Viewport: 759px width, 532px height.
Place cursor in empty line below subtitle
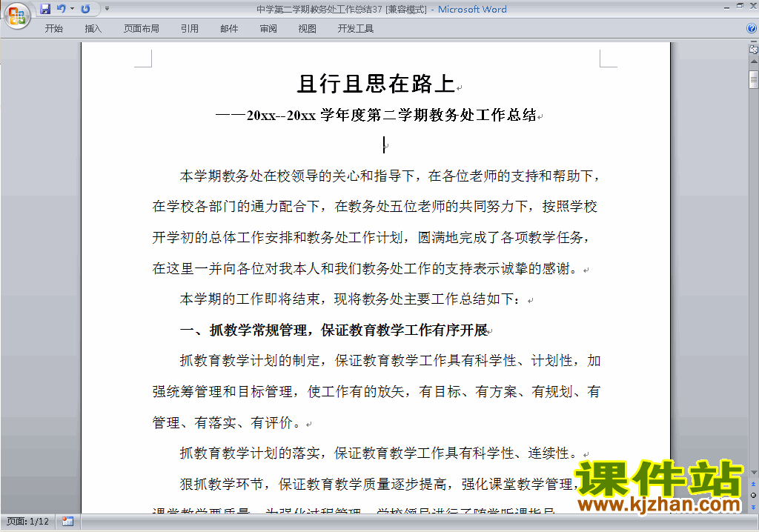(385, 144)
